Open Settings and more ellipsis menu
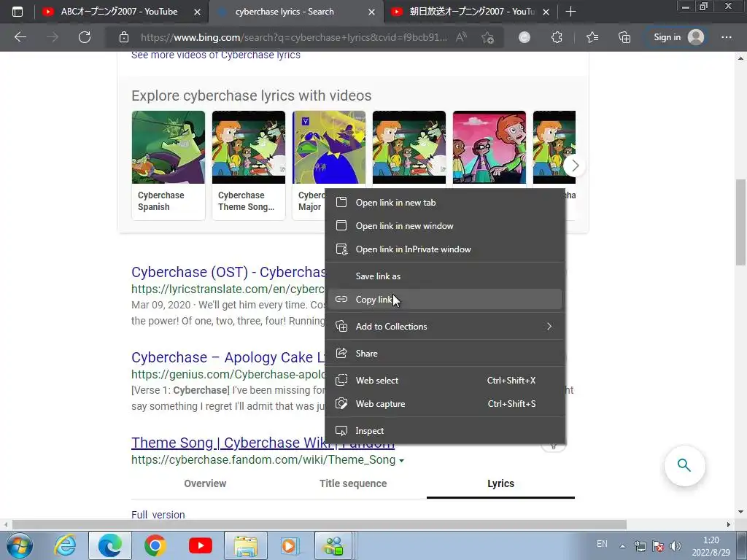The width and height of the screenshot is (747, 560). 726,37
